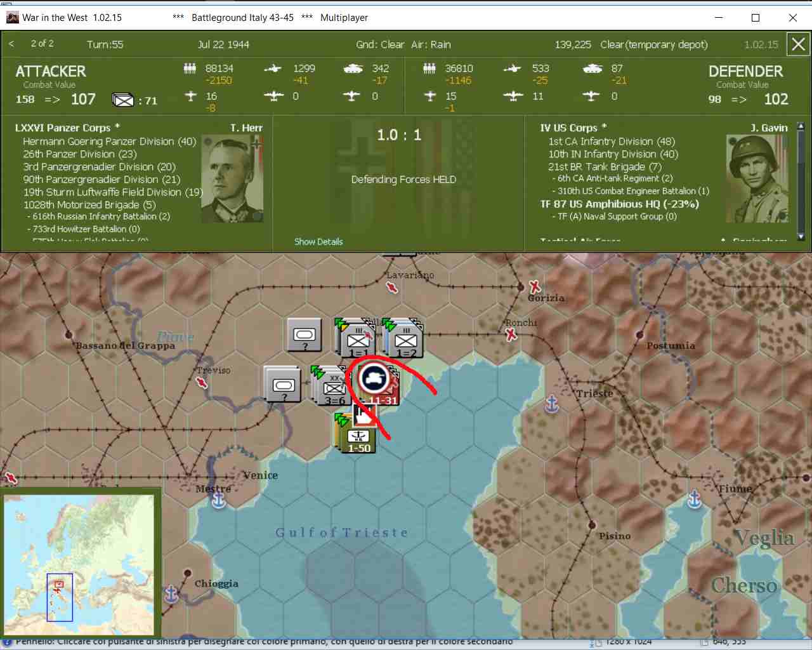Select 10th IN Infantry Division row

[x=613, y=154]
